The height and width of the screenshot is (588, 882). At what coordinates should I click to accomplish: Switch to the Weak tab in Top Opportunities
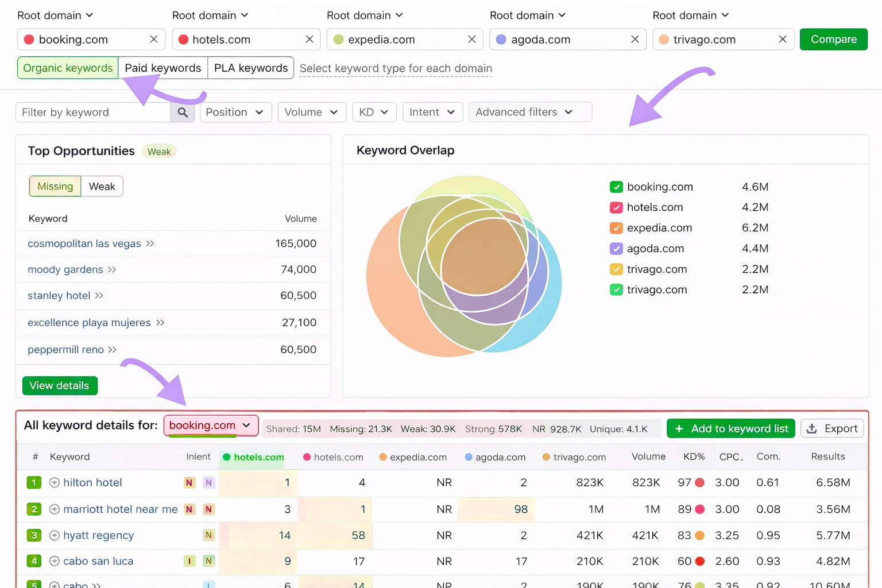coord(102,186)
